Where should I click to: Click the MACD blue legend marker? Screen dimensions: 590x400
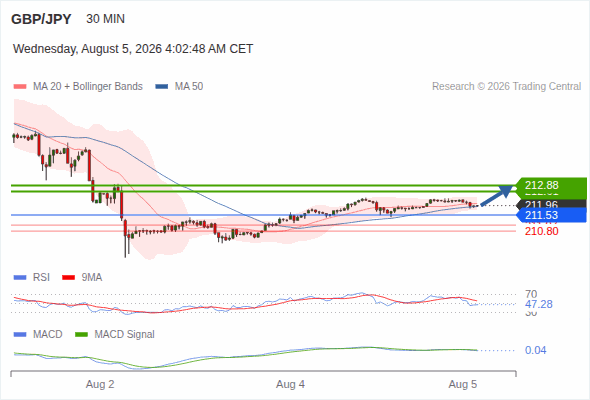coord(20,335)
